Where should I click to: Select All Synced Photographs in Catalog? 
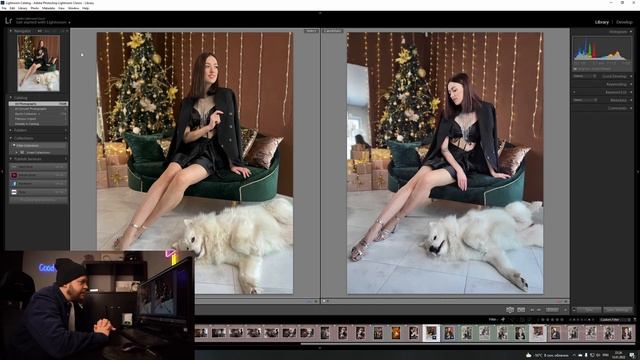38,109
